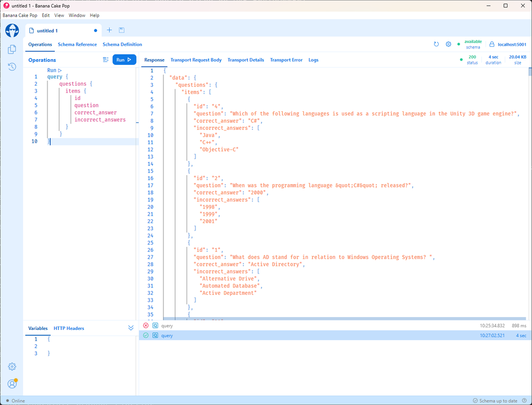Click the unsaved dot on the untitled 1 tab

click(96, 30)
